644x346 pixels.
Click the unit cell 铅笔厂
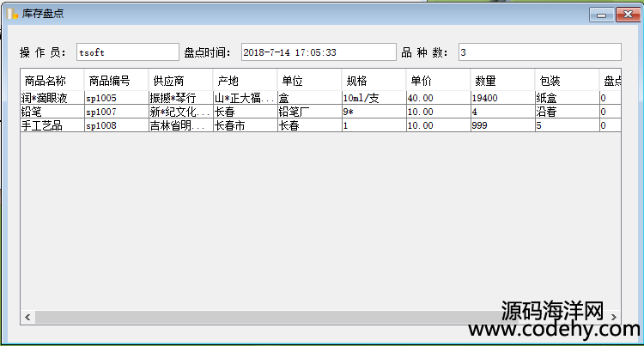tap(310, 112)
